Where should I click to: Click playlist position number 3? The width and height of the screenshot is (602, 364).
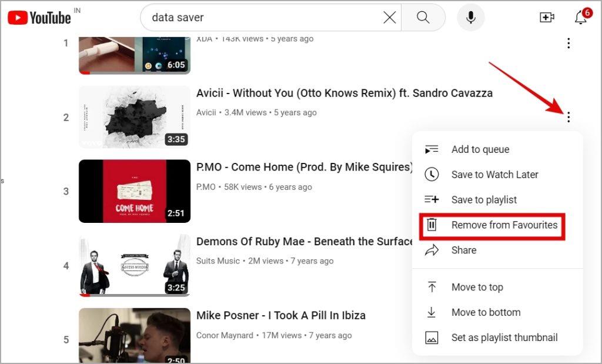click(x=66, y=192)
